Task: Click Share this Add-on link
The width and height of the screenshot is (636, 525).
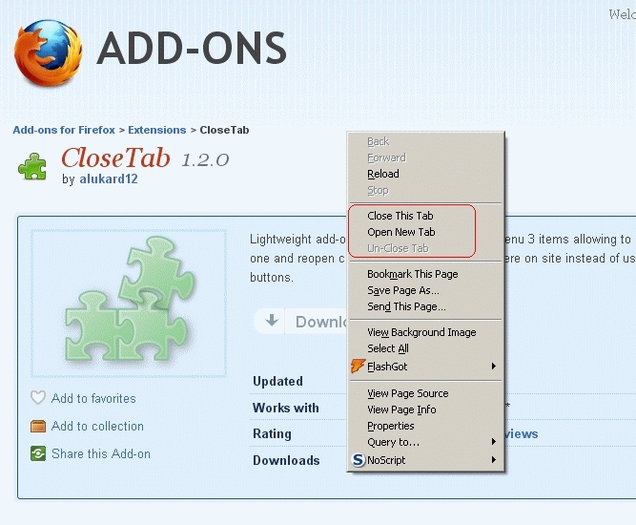Action: tap(101, 454)
